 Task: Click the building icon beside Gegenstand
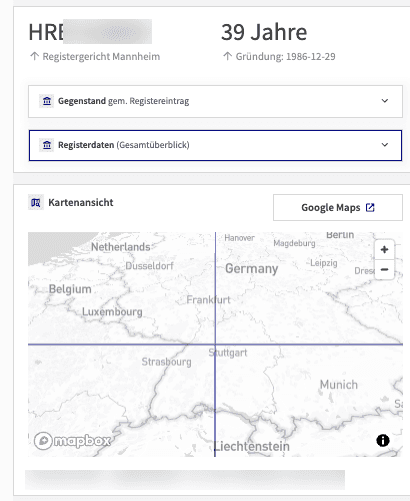(x=47, y=101)
